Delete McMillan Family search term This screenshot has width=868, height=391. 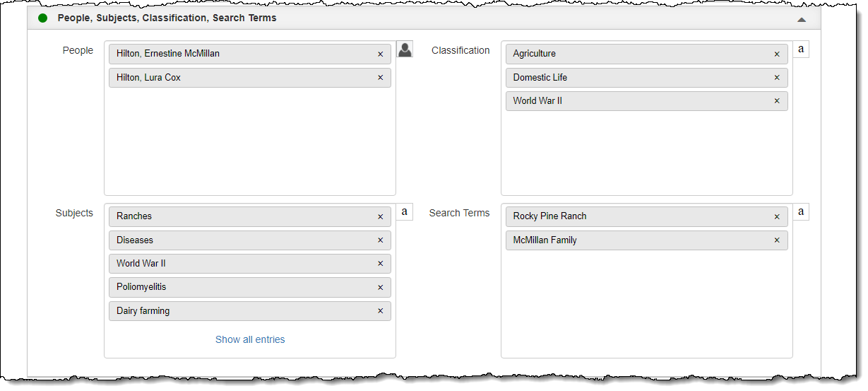tap(777, 240)
